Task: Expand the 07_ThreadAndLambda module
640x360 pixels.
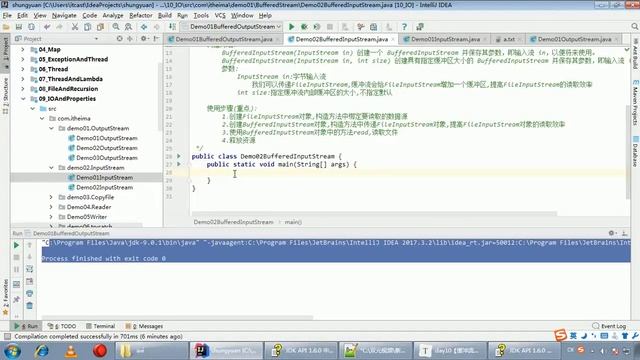Action: 23,79
